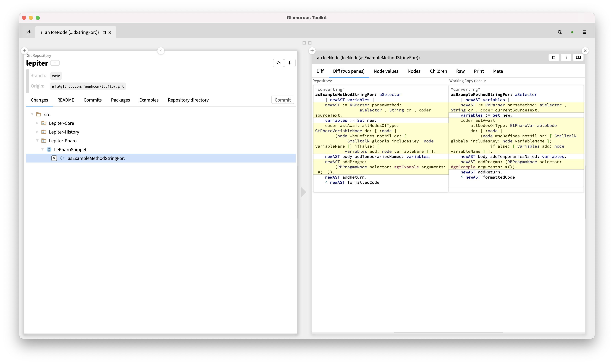Click the pull-changes down-arrow icon
The image size is (614, 364).
pyautogui.click(x=290, y=63)
